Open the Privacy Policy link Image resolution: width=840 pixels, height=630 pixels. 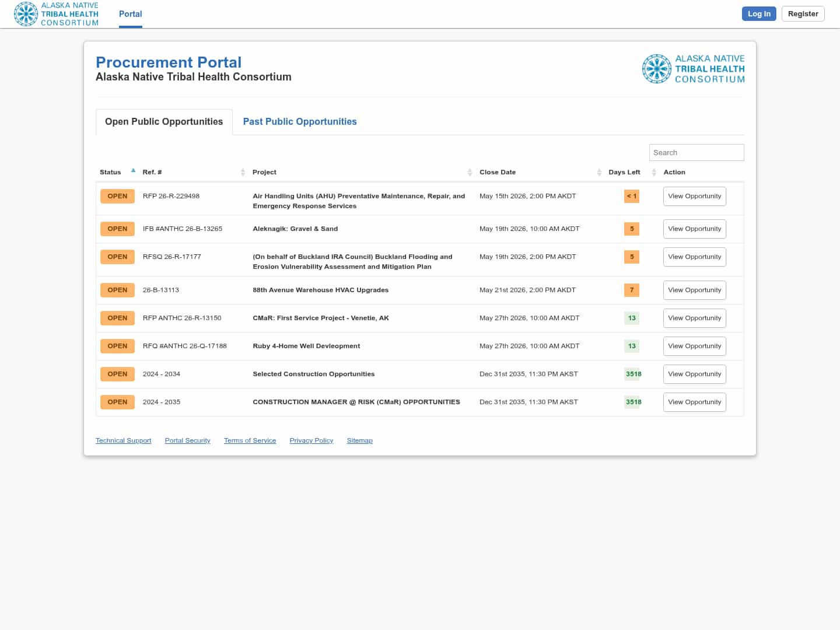311,441
